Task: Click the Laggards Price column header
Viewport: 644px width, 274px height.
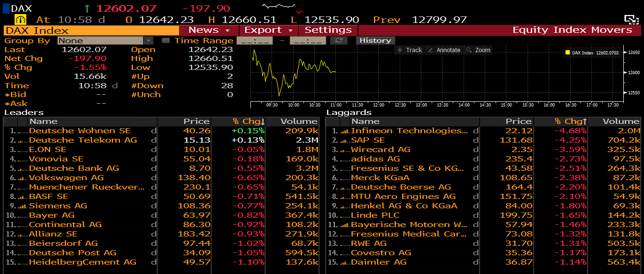Action: 506,122
